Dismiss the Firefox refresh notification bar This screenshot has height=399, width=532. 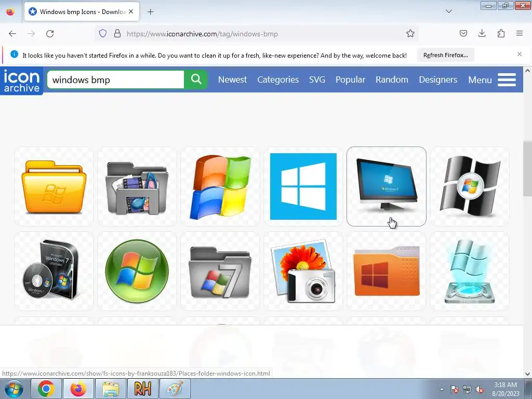coord(520,54)
